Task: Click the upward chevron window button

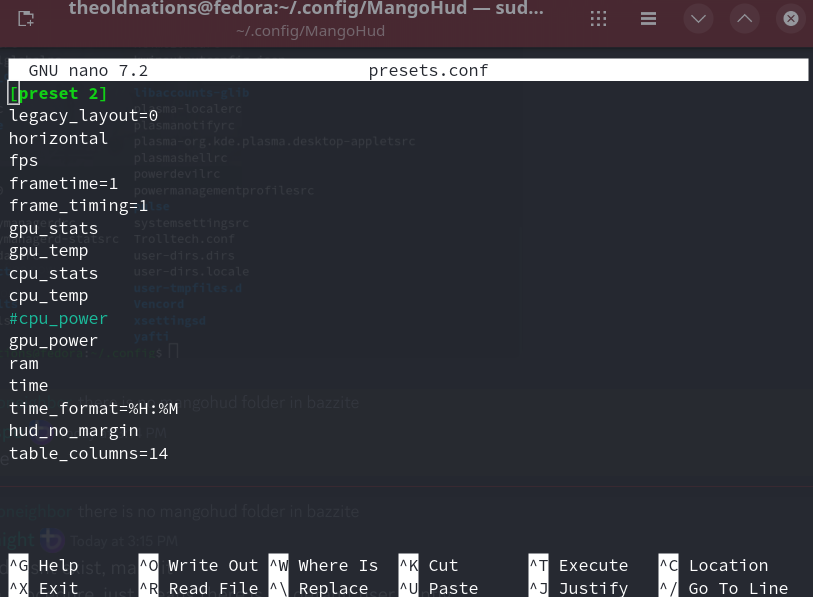Action: coord(745,19)
